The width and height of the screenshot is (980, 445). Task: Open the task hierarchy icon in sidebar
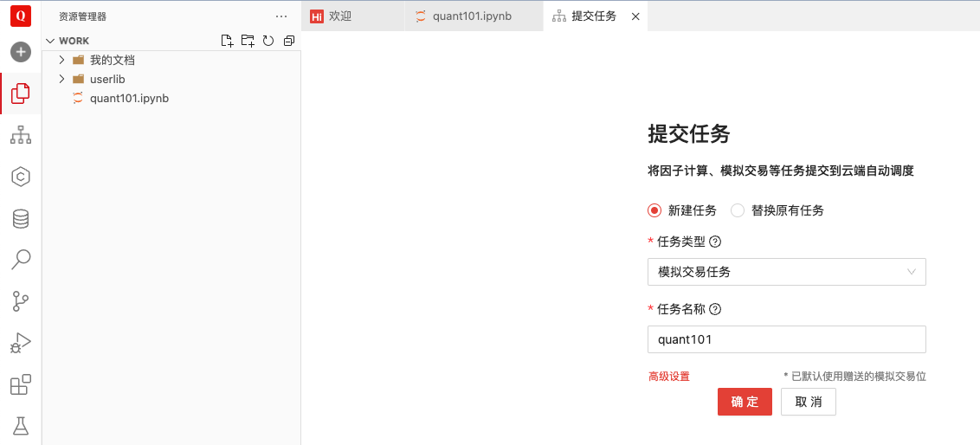click(x=21, y=135)
